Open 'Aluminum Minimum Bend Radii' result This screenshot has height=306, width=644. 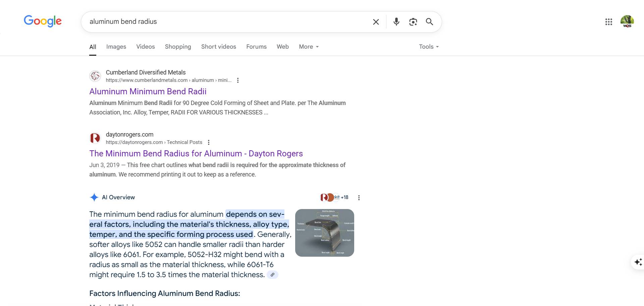(x=148, y=91)
